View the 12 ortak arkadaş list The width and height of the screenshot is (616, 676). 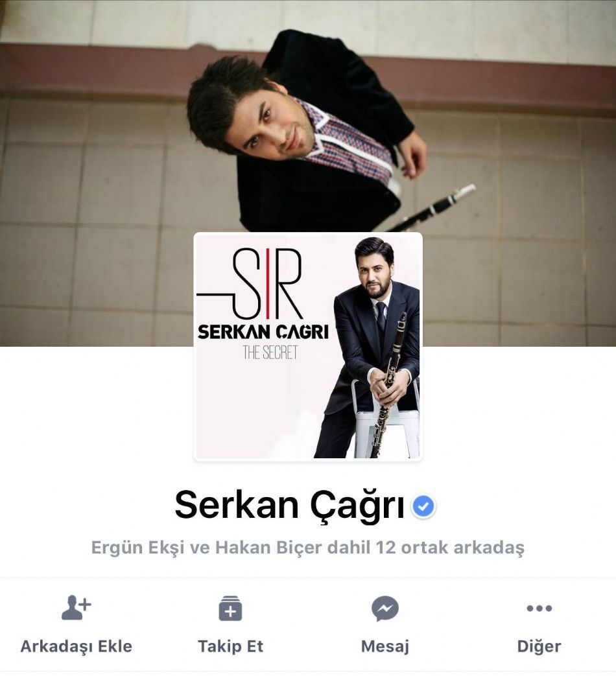[450, 548]
